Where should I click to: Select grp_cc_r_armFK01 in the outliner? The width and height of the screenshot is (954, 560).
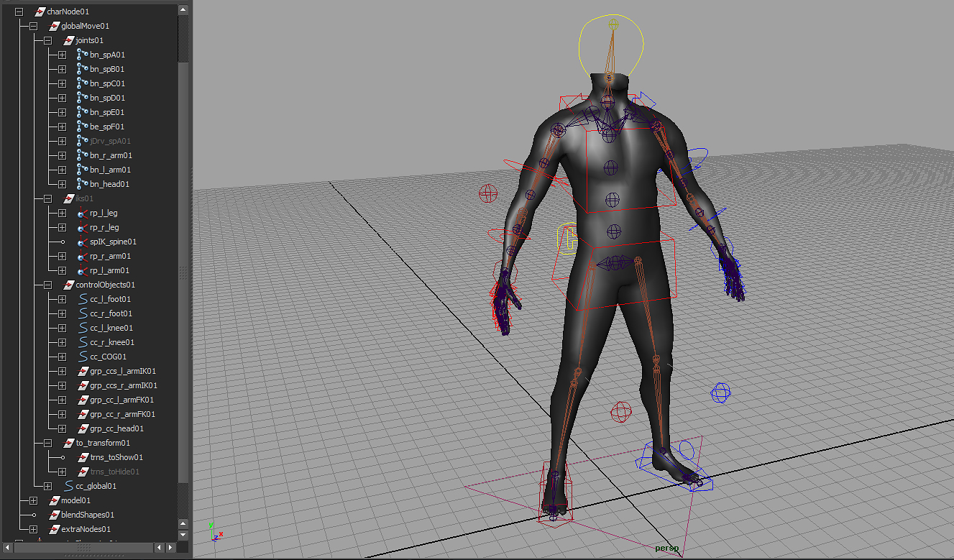tap(123, 414)
